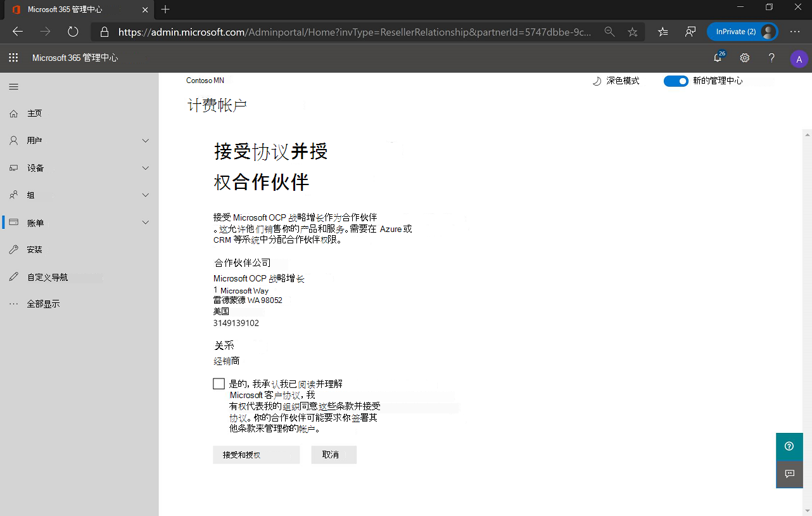The height and width of the screenshot is (516, 812).
Task: Check the agreement acknowledgment checkbox
Action: coord(219,384)
